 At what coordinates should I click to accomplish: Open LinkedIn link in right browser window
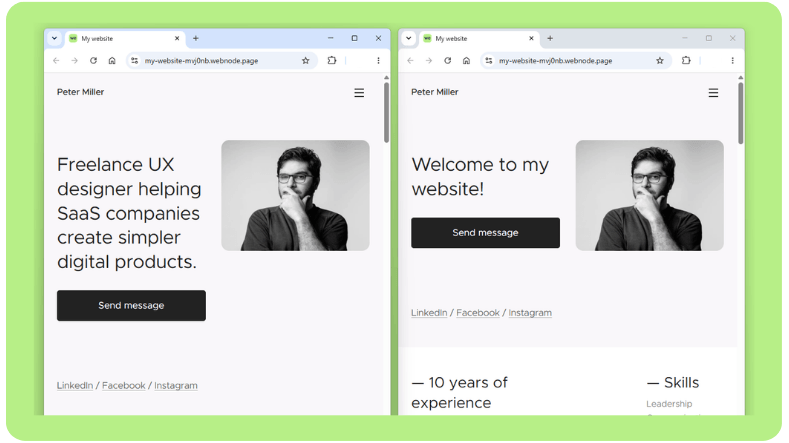tap(429, 313)
